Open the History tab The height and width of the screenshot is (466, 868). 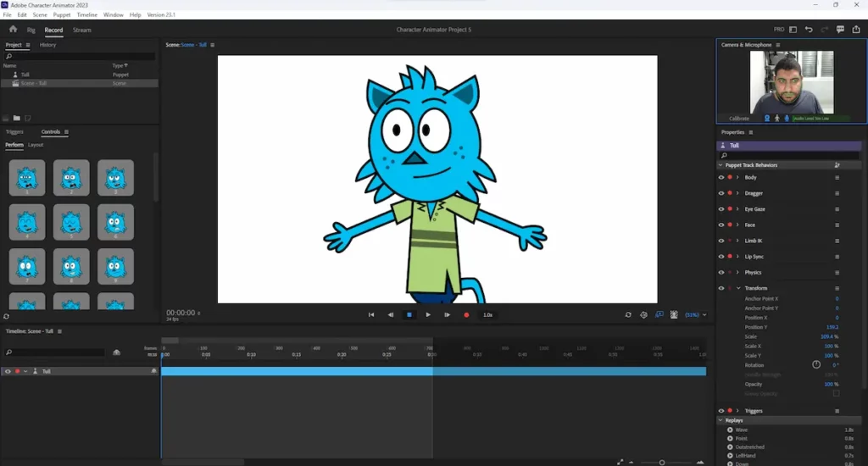(x=47, y=45)
